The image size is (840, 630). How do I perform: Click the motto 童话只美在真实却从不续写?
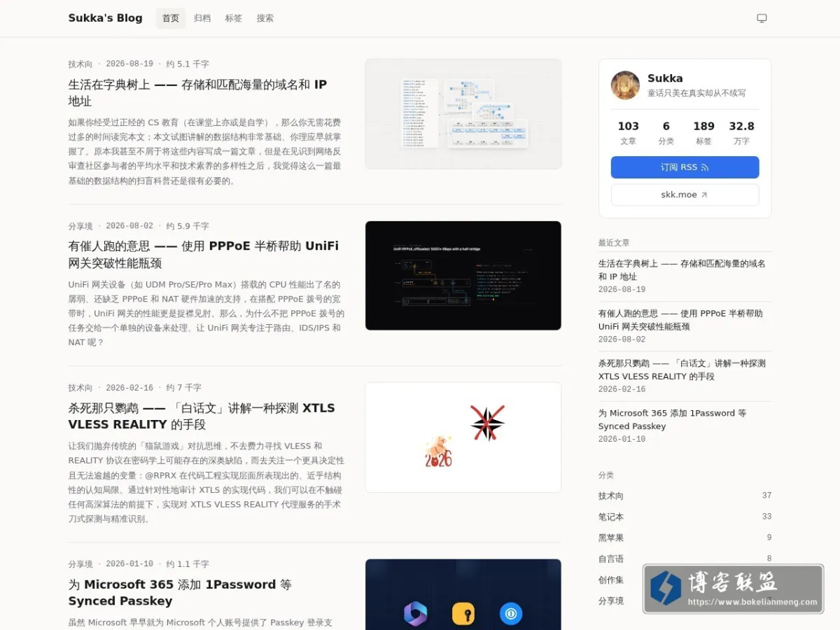tap(696, 93)
